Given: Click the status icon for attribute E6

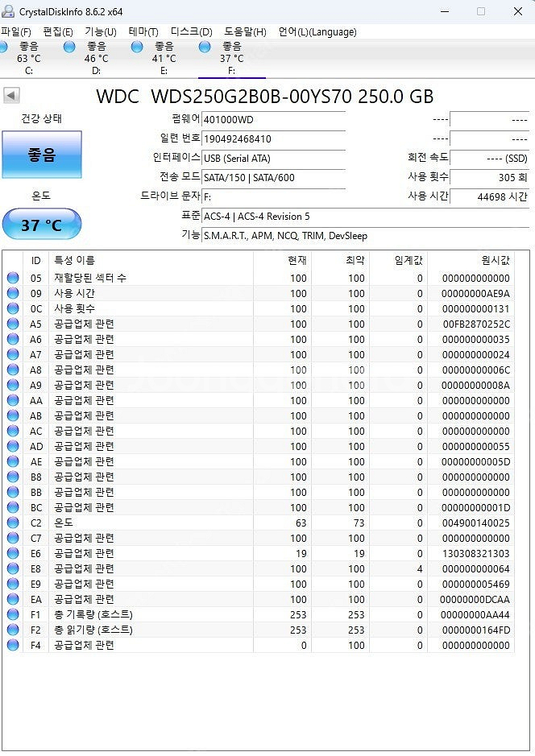Looking at the screenshot, I should tap(13, 553).
